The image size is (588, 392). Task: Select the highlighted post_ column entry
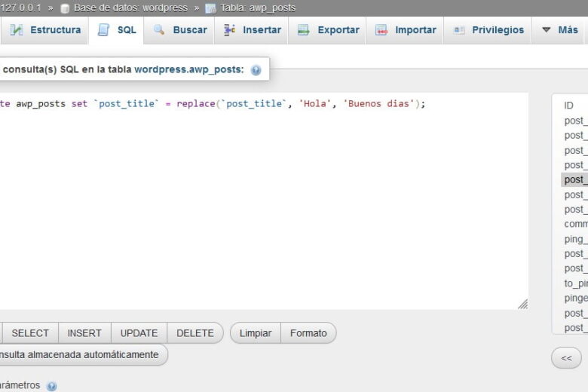(574, 179)
